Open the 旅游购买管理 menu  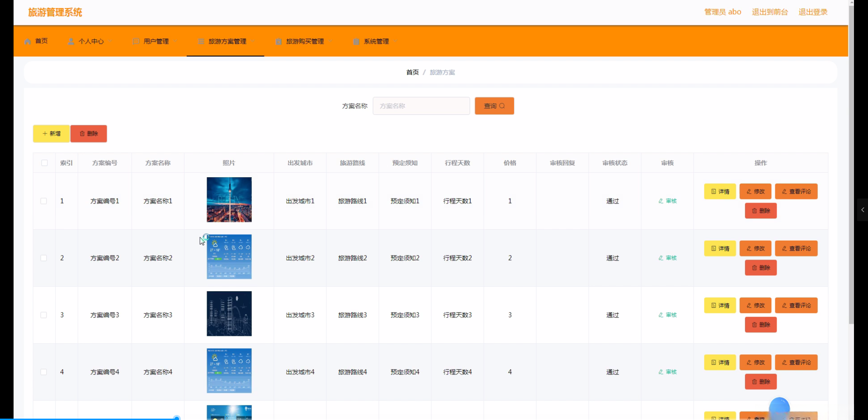coord(305,41)
